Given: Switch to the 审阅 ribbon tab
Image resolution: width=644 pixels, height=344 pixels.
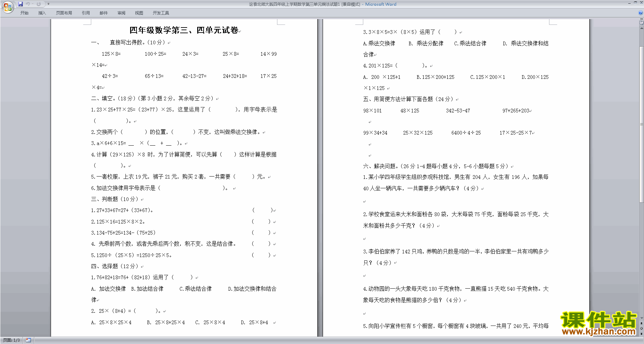Looking at the screenshot, I should pos(121,13).
